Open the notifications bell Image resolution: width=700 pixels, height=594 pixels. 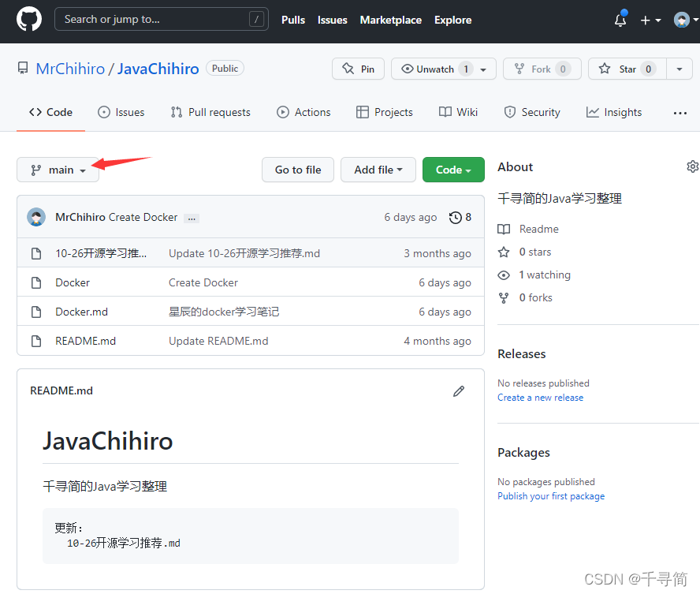pyautogui.click(x=620, y=20)
